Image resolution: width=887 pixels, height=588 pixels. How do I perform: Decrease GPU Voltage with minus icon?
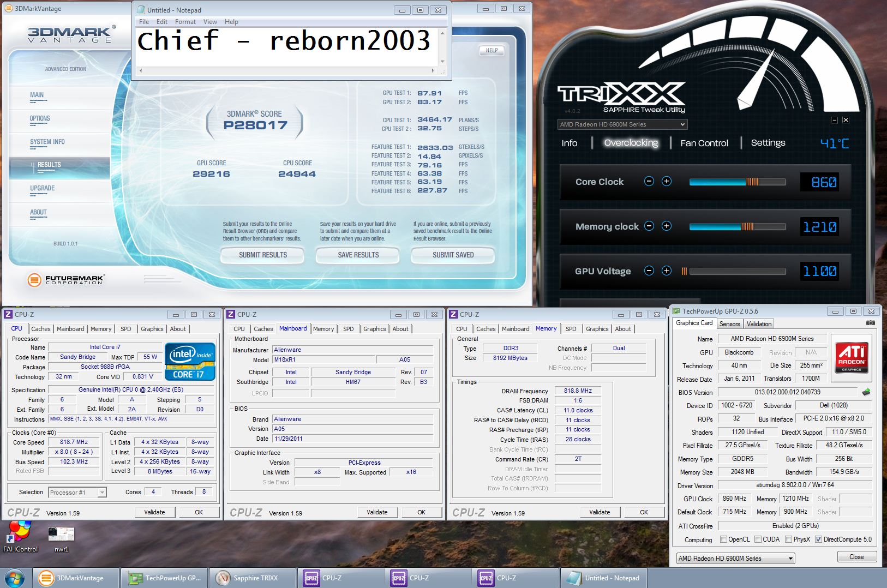coord(649,271)
